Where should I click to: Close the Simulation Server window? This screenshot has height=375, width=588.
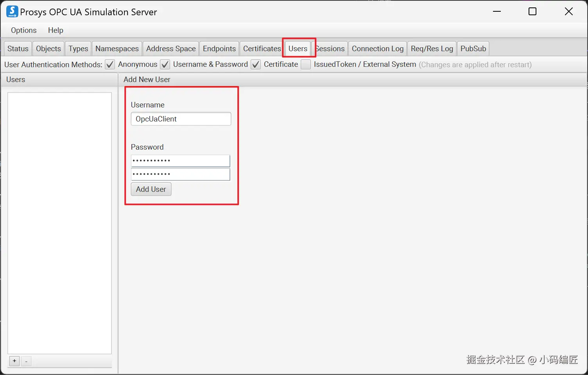569,11
